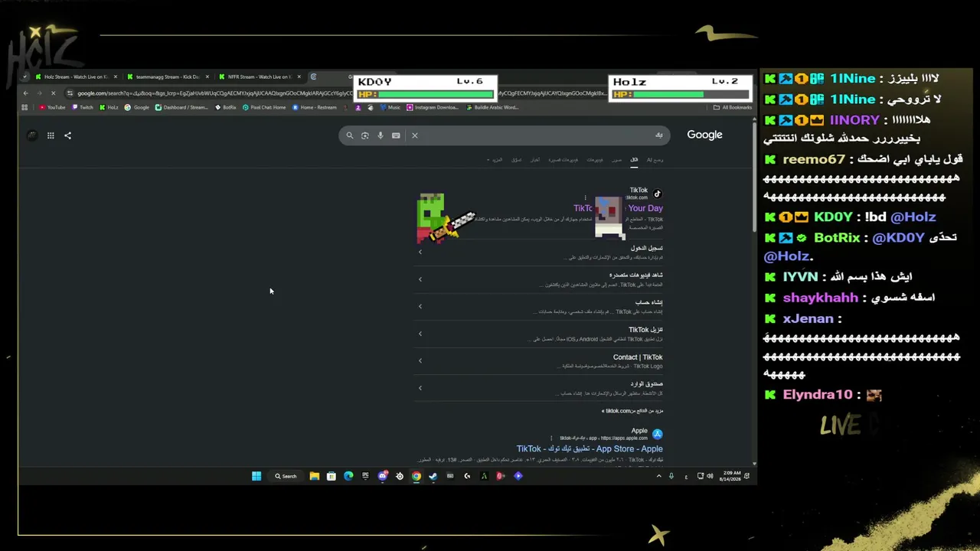Switch to the teammanagg Stream tab
This screenshot has height=551, width=980.
(168, 77)
